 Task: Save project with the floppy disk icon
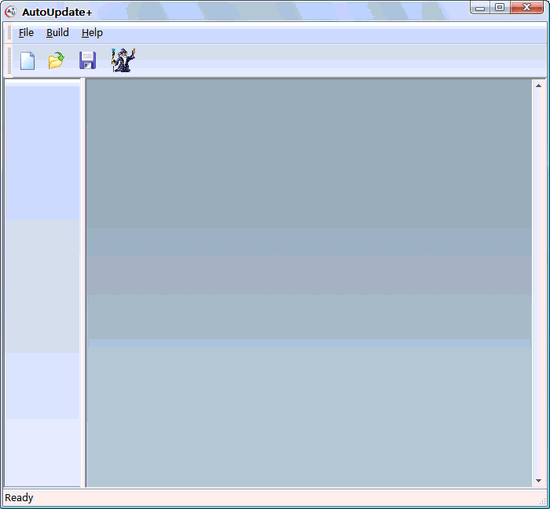point(87,61)
